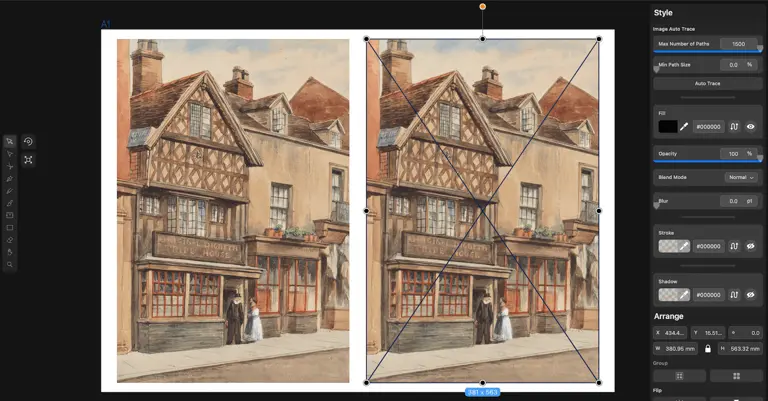Open the transparent Stroke color swatch
The height and width of the screenshot is (401, 768).
(x=668, y=246)
